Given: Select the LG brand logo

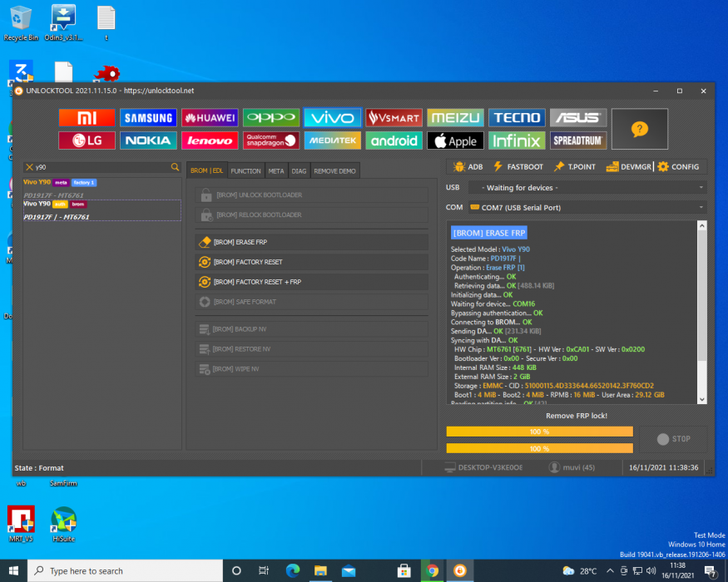Looking at the screenshot, I should point(87,141).
